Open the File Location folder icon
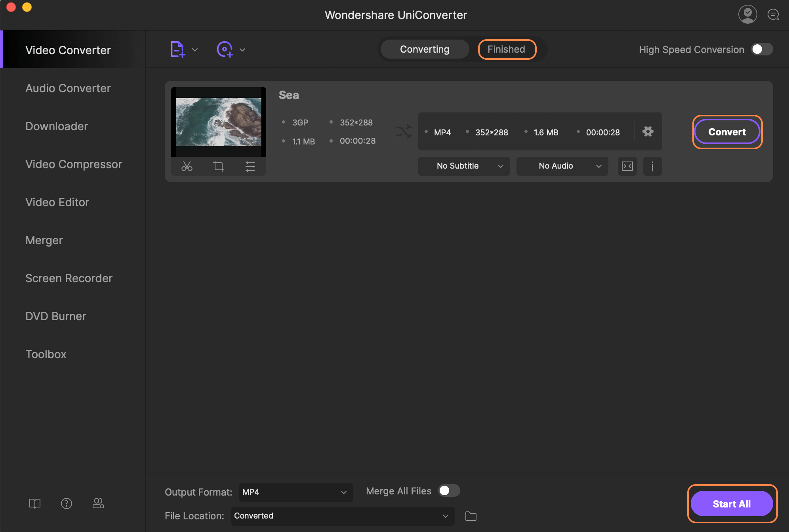789x532 pixels. [x=471, y=516]
